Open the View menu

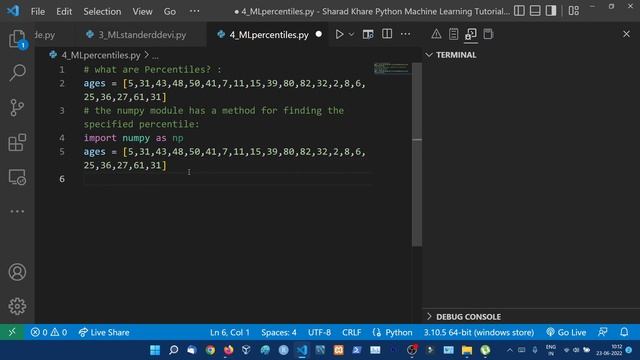(x=142, y=11)
